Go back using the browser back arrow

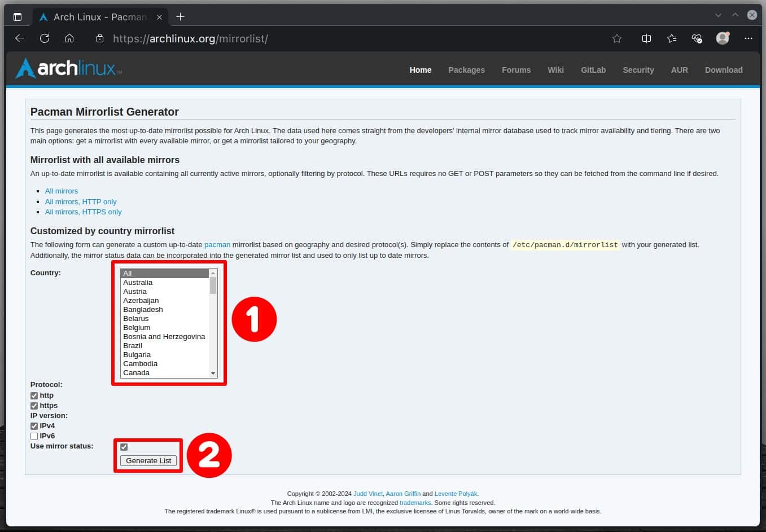pos(19,38)
